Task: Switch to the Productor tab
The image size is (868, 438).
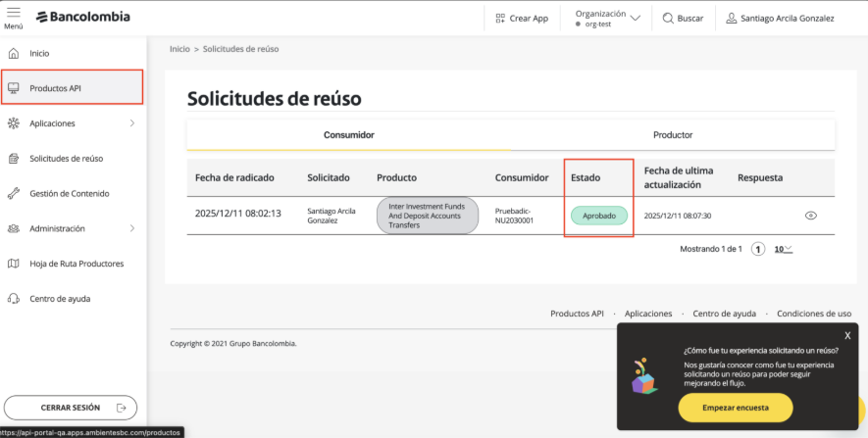Action: tap(673, 135)
